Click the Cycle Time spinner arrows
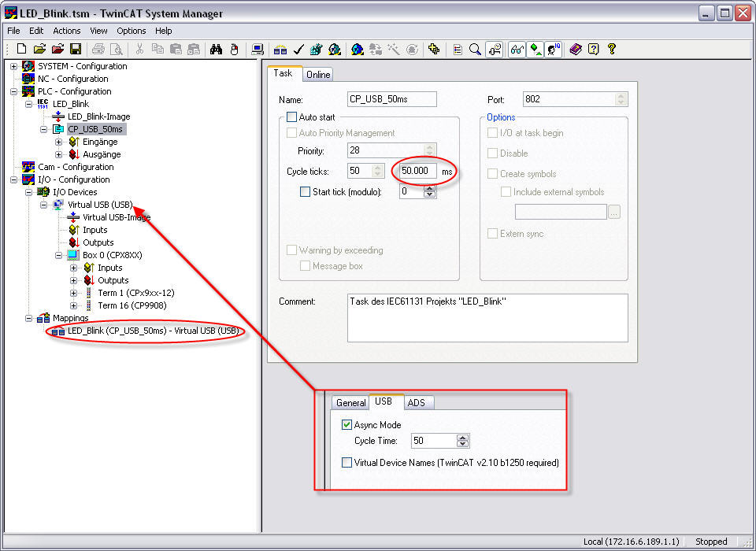The image size is (756, 551). [462, 441]
